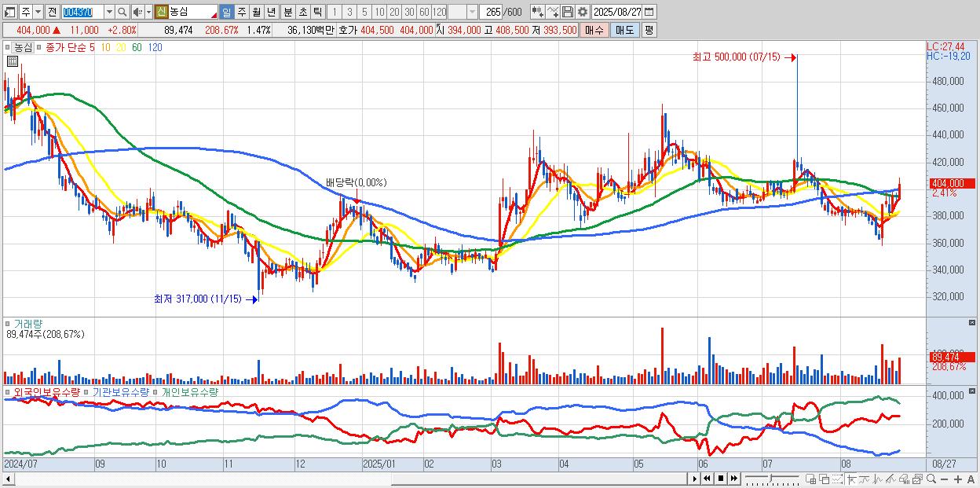
Task: Click the stock code field 004370
Action: [82, 12]
